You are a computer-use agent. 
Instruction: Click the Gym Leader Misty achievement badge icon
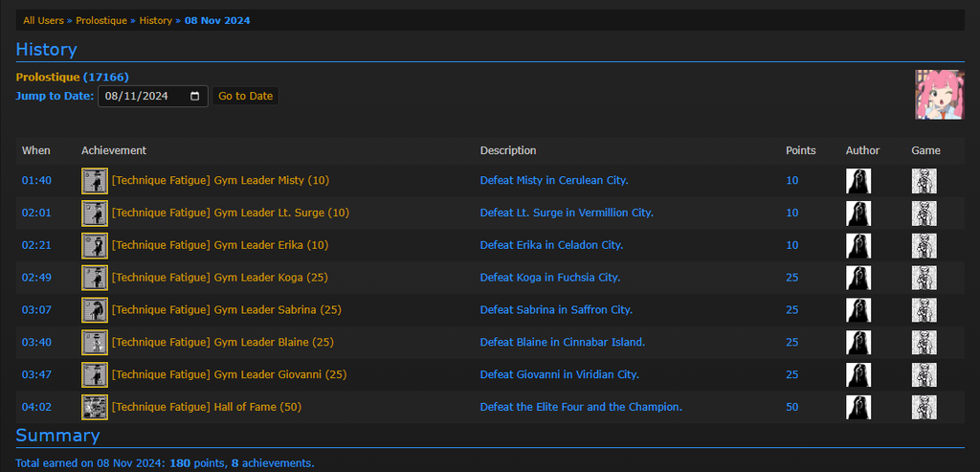coord(95,181)
